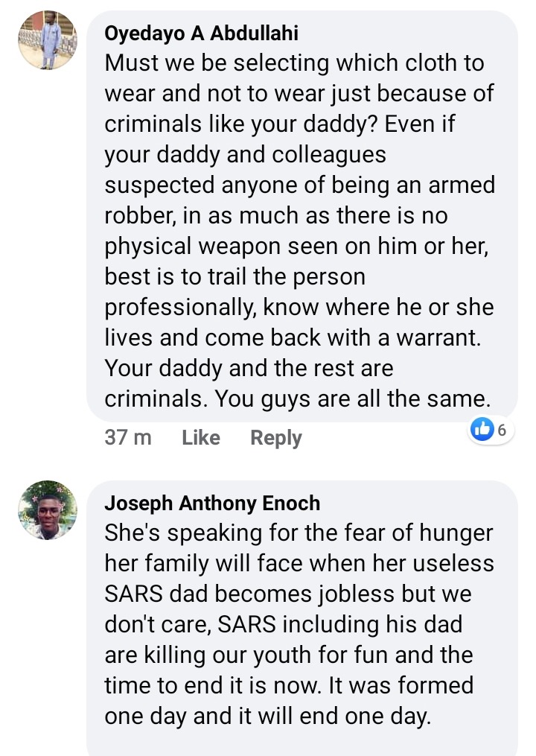The width and height of the screenshot is (536, 756).
Task: Click the 37 m comment timestamp
Action: pos(128,438)
